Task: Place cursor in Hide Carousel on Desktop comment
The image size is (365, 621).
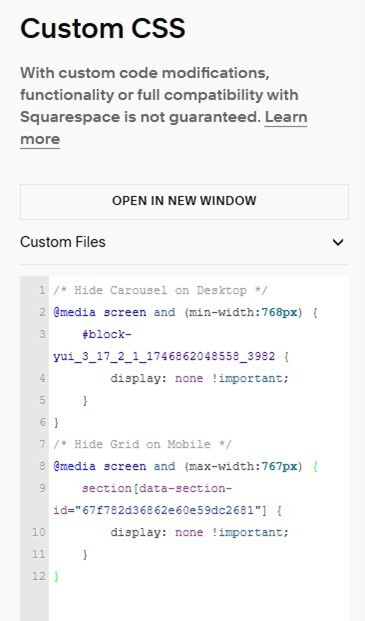Action: 160,290
